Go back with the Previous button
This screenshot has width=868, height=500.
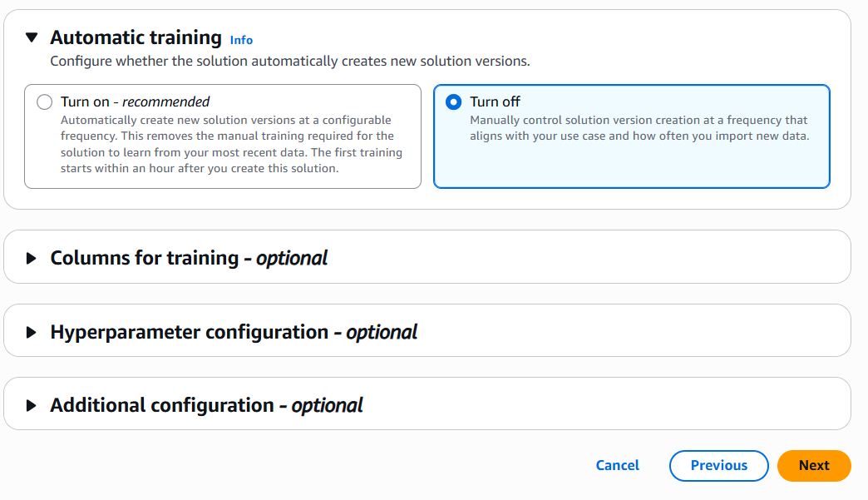[x=719, y=466]
